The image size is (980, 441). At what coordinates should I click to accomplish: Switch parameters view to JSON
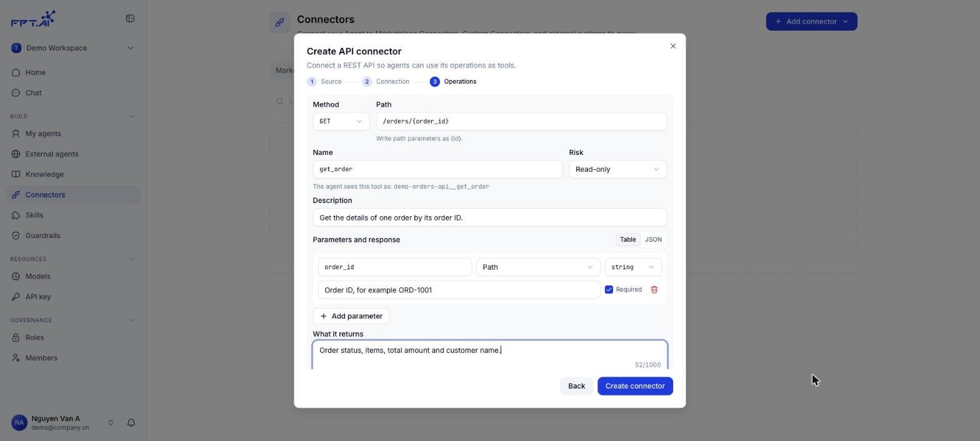point(653,240)
